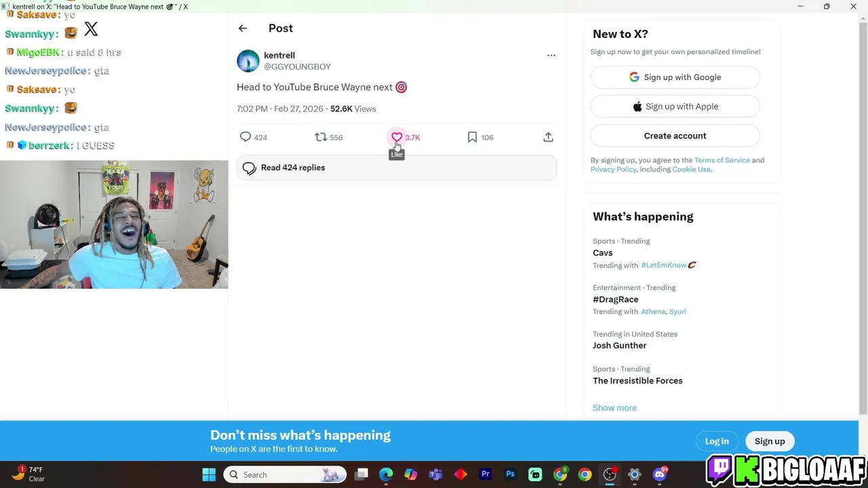Image resolution: width=868 pixels, height=488 pixels.
Task: Click MigoEBK's chat message
Action: 63,52
